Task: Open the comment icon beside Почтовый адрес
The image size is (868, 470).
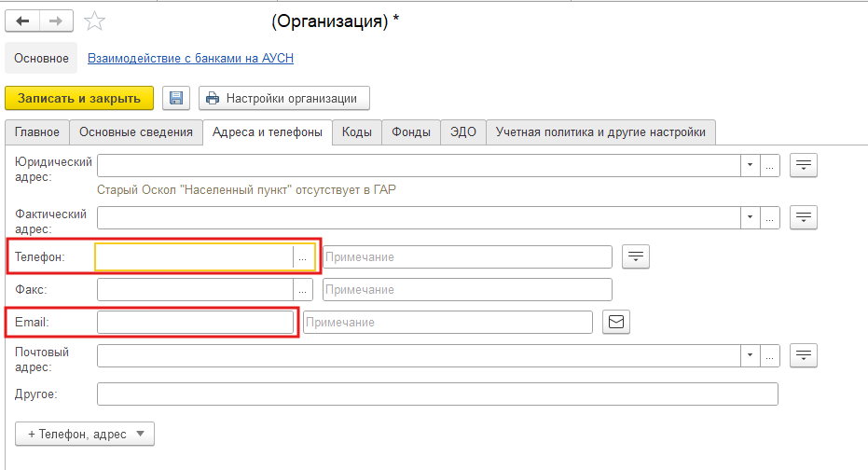Action: point(804,355)
